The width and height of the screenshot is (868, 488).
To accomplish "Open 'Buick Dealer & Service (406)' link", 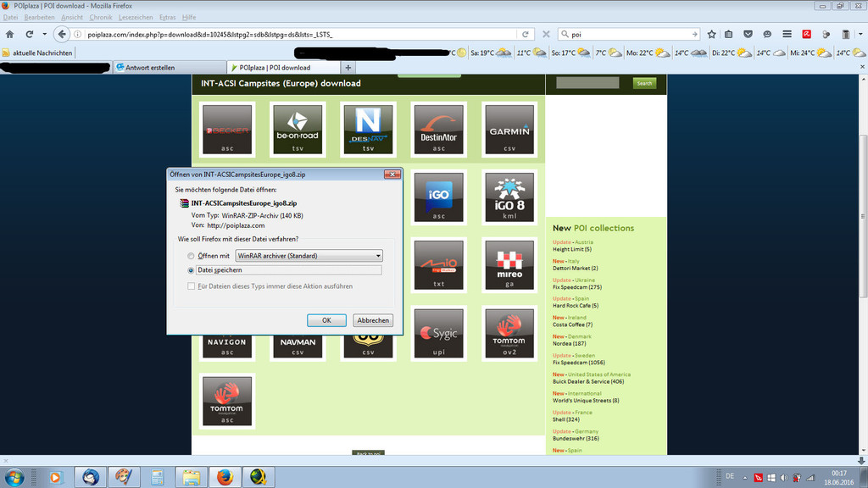I will click(x=588, y=382).
